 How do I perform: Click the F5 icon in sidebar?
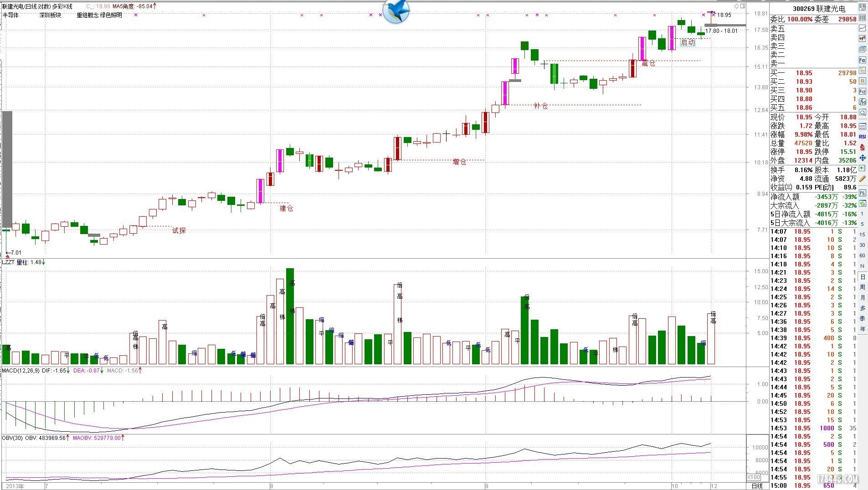coord(863,193)
